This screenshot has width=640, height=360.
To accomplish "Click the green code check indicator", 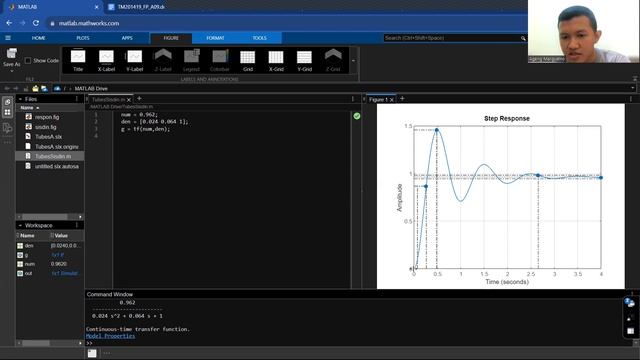I will pos(357,116).
